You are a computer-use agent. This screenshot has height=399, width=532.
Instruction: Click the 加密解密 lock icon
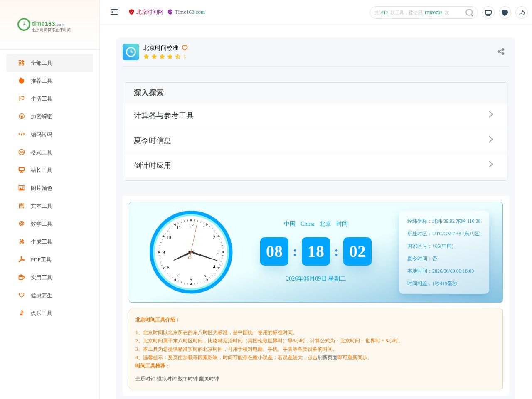22,116
